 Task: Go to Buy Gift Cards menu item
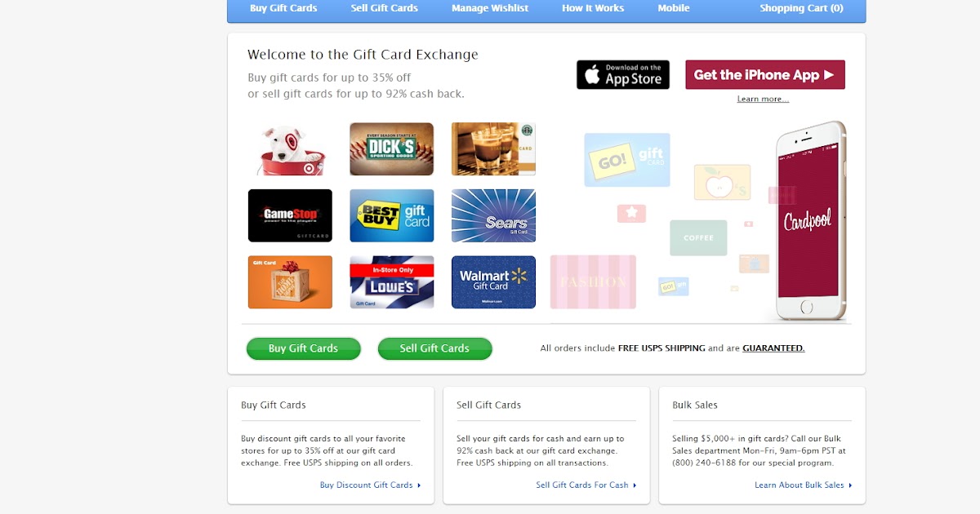283,8
